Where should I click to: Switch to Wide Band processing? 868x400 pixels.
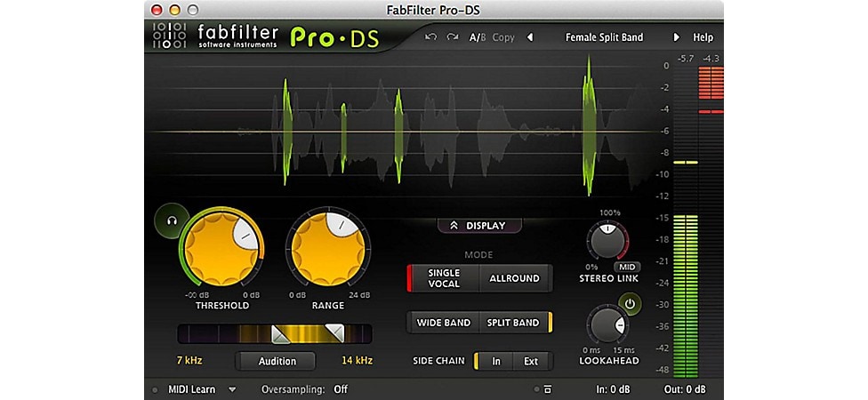[444, 323]
